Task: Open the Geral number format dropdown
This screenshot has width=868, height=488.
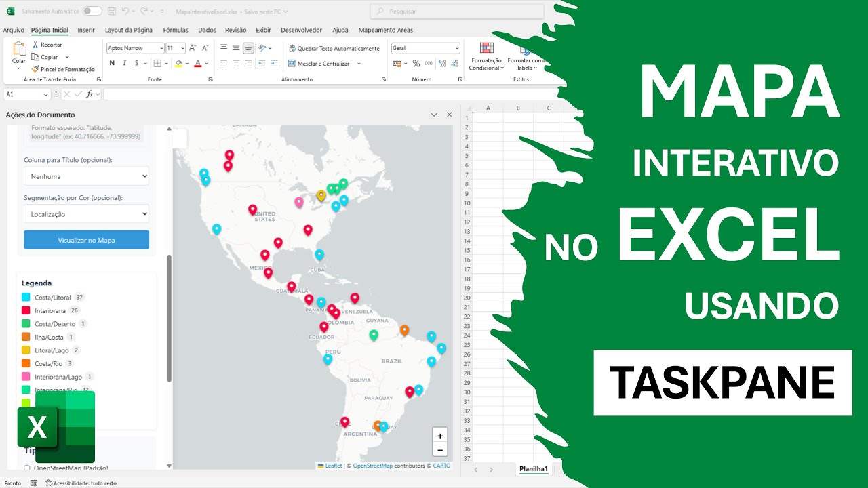Action: pos(456,48)
